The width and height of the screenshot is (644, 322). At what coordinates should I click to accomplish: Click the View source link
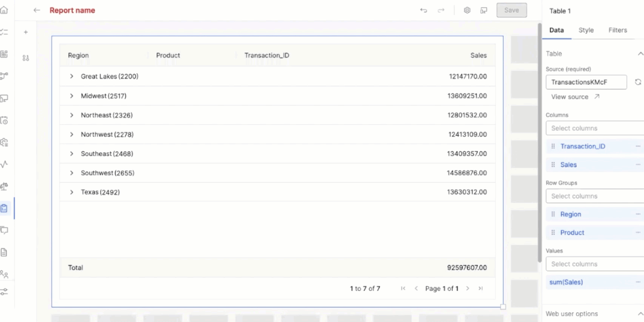[x=570, y=97]
